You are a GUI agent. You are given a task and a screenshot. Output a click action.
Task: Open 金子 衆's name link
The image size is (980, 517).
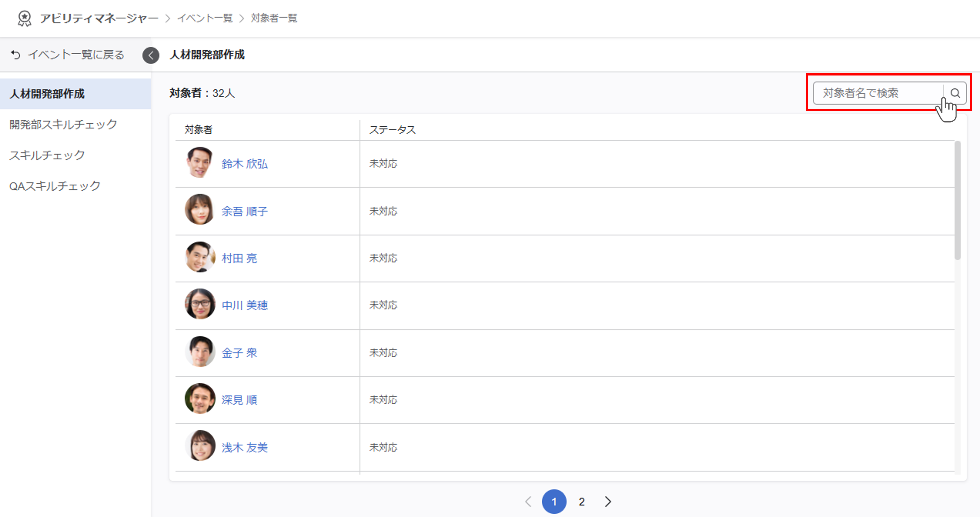(x=239, y=353)
